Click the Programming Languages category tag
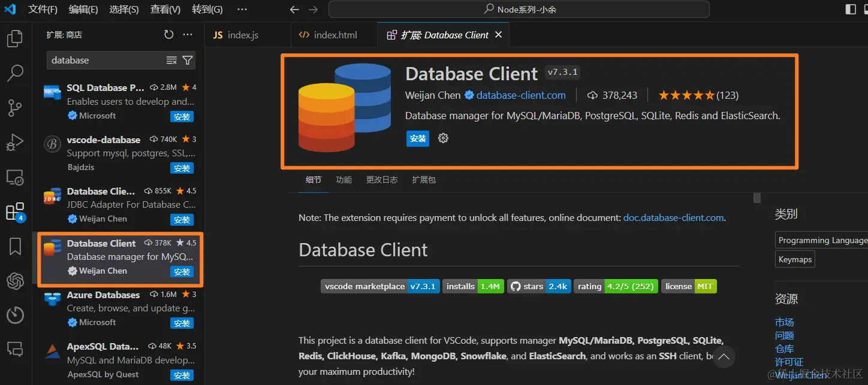The image size is (868, 385). coord(821,240)
